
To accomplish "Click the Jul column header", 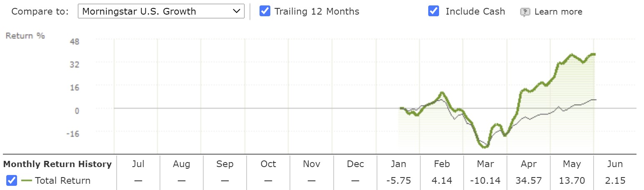I will point(138,164).
